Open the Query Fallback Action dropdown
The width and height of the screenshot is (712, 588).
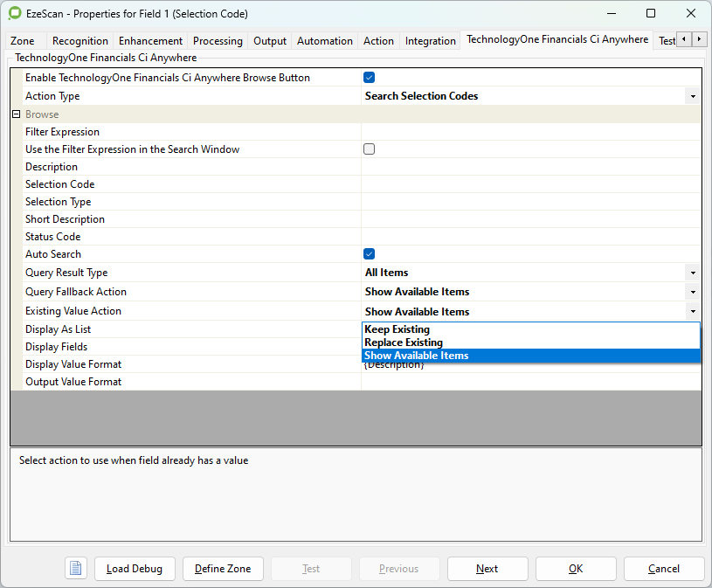pyautogui.click(x=692, y=292)
